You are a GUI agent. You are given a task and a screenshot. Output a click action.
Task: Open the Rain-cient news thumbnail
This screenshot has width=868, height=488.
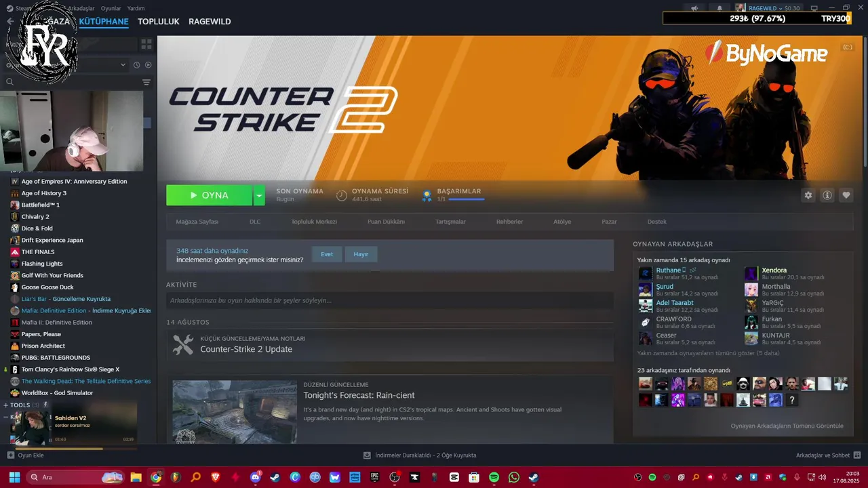pyautogui.click(x=235, y=411)
